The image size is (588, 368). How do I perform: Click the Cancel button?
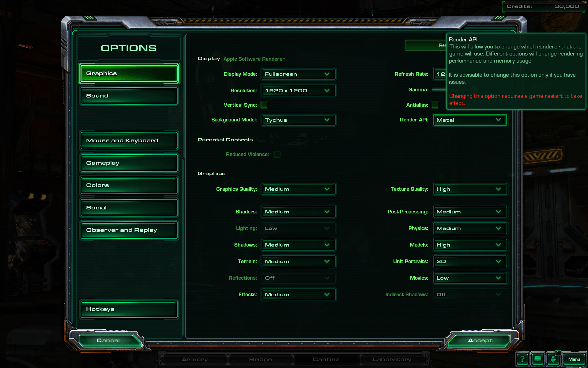click(108, 340)
